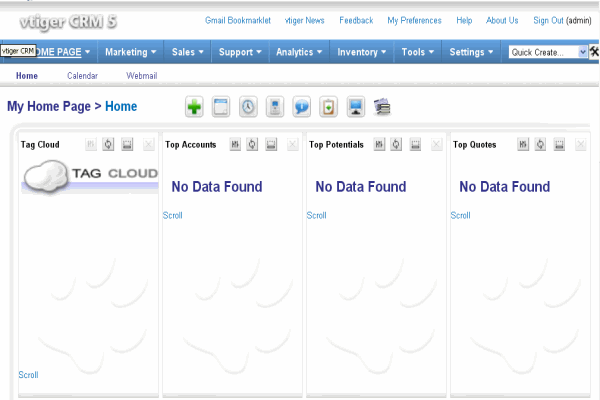Go to the Webmail tab

(x=142, y=76)
